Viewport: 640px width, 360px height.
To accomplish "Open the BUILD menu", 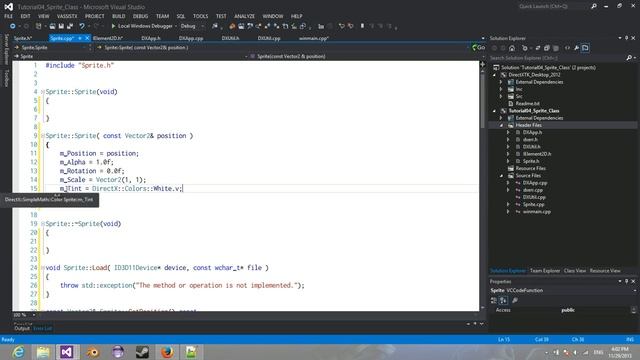I will tap(119, 16).
